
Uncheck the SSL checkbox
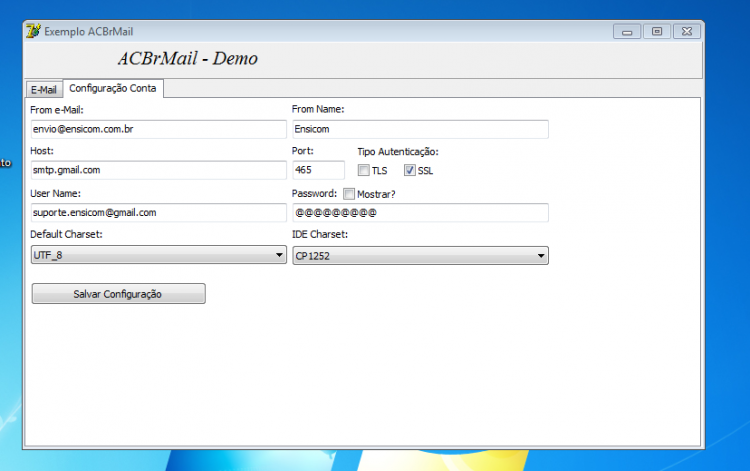409,170
